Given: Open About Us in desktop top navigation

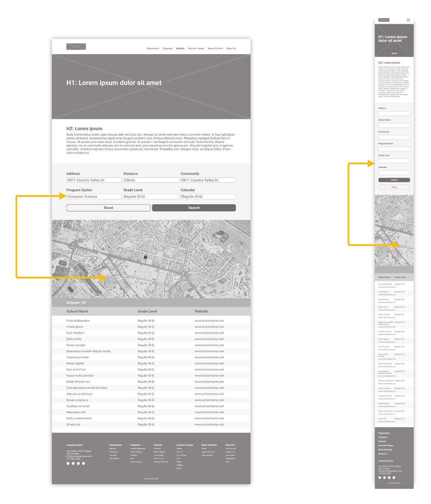Looking at the screenshot, I should point(231,48).
